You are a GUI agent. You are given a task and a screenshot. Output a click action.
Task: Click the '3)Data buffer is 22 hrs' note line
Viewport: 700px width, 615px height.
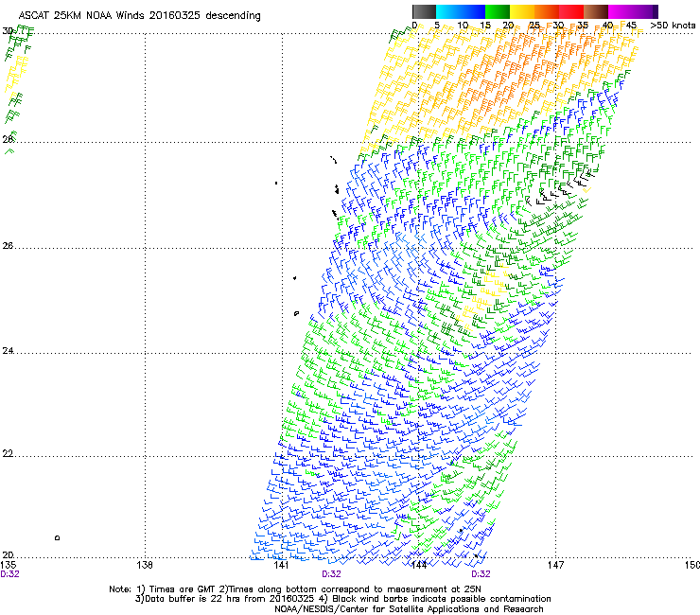(342, 599)
